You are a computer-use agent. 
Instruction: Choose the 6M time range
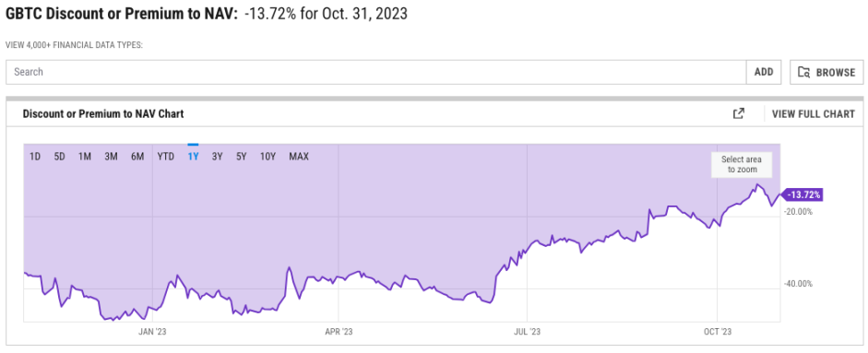(137, 157)
